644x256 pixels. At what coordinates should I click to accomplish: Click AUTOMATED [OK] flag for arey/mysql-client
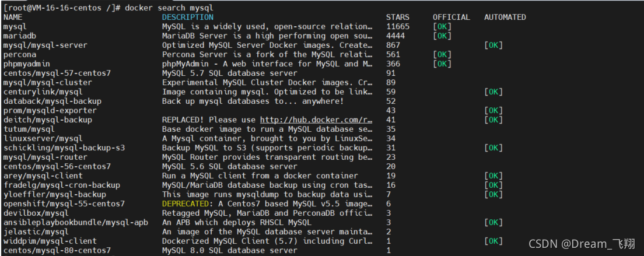click(494, 176)
